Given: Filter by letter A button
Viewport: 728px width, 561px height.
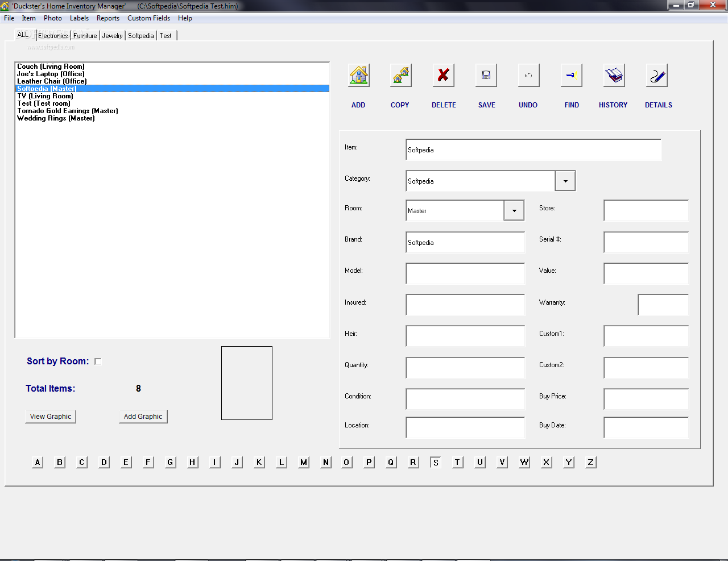Looking at the screenshot, I should coord(38,462).
